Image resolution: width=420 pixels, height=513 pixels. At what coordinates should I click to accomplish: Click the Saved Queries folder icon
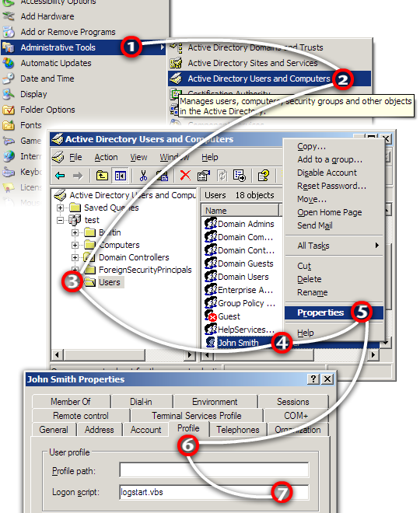coord(75,208)
